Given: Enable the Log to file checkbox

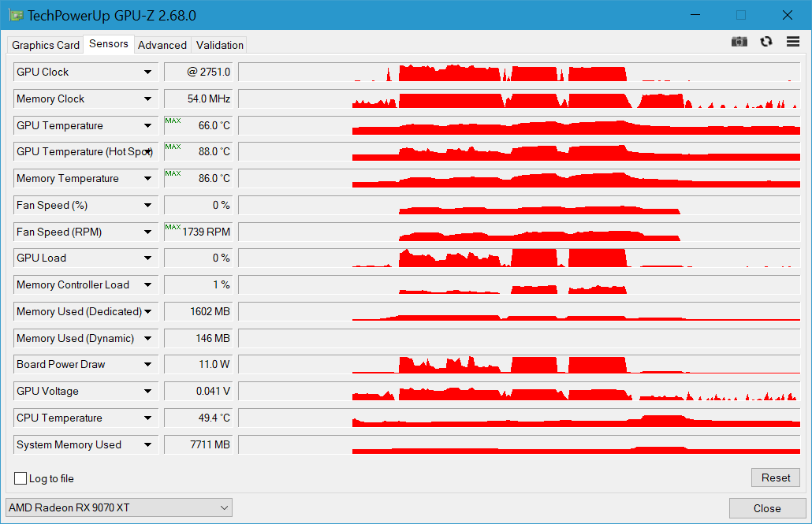Looking at the screenshot, I should click(x=20, y=478).
